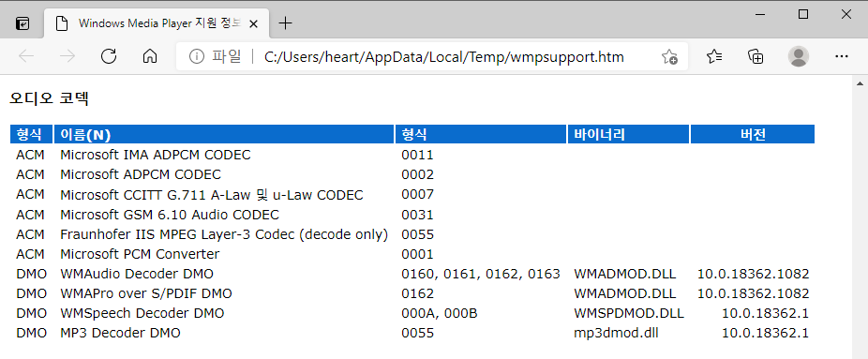Click version 10.0.18362.1082 in WMAudio row
Image resolution: width=868 pixels, height=359 pixels.
click(x=753, y=275)
